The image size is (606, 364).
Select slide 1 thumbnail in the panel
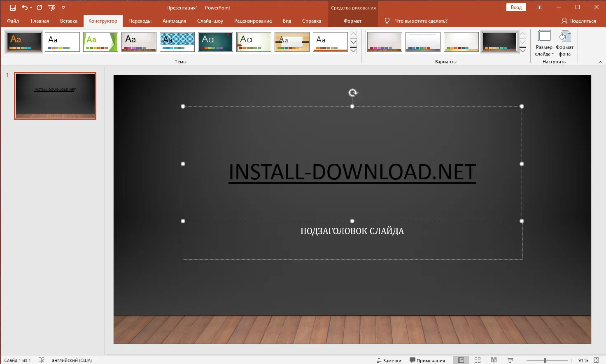click(x=55, y=96)
